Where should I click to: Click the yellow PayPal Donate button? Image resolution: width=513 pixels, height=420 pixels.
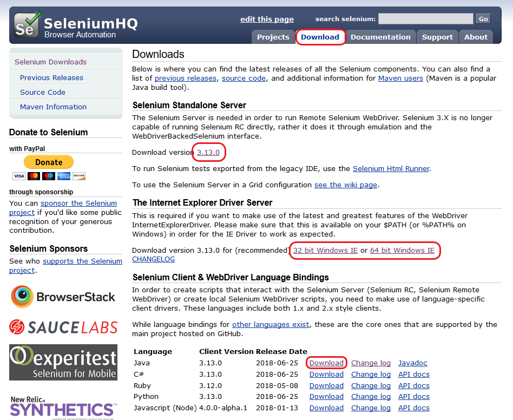49,162
